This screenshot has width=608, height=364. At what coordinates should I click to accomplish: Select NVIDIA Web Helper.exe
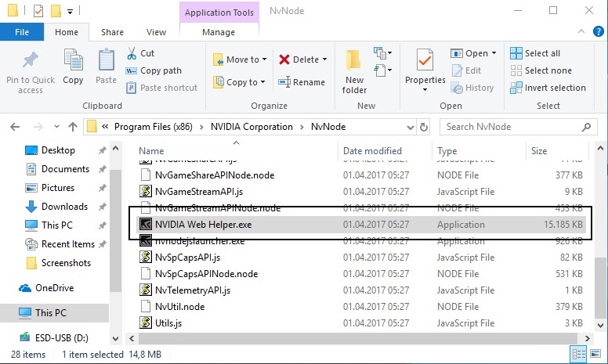pyautogui.click(x=360, y=224)
